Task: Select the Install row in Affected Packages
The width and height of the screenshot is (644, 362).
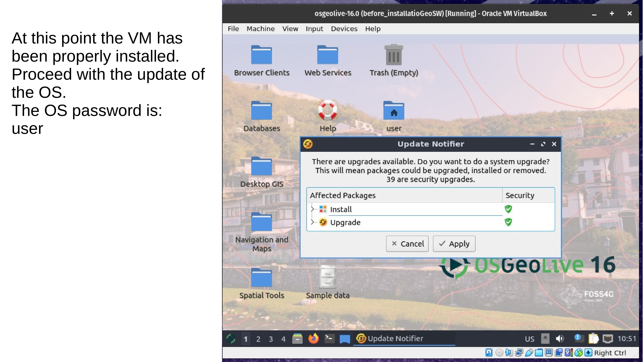Action: (x=430, y=209)
